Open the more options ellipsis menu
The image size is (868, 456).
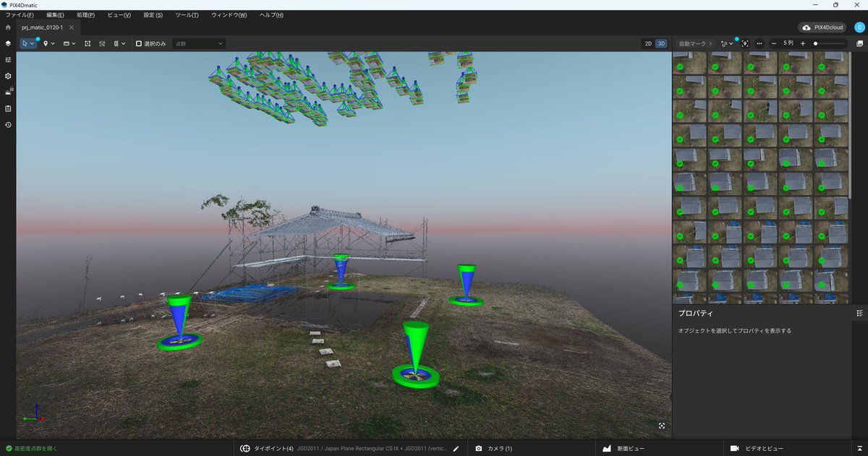(759, 43)
